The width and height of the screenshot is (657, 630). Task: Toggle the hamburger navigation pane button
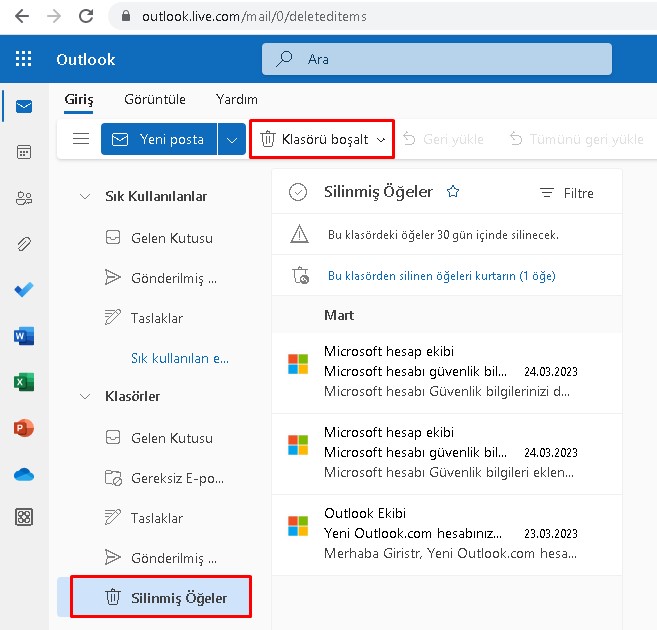click(81, 139)
